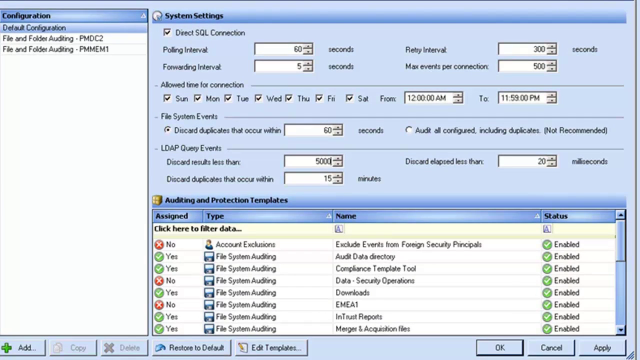The width and height of the screenshot is (640, 360).
Task: Select Audit all configured including duplicates radio
Action: click(x=409, y=130)
